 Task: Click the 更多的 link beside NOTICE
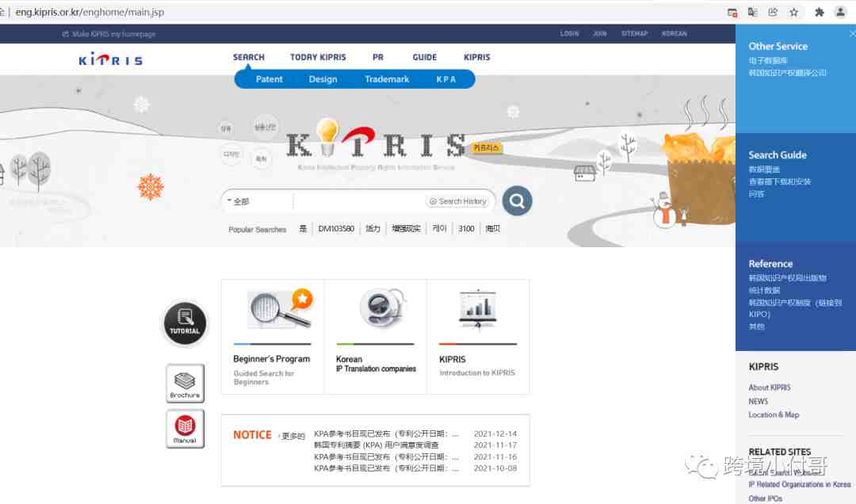(292, 436)
